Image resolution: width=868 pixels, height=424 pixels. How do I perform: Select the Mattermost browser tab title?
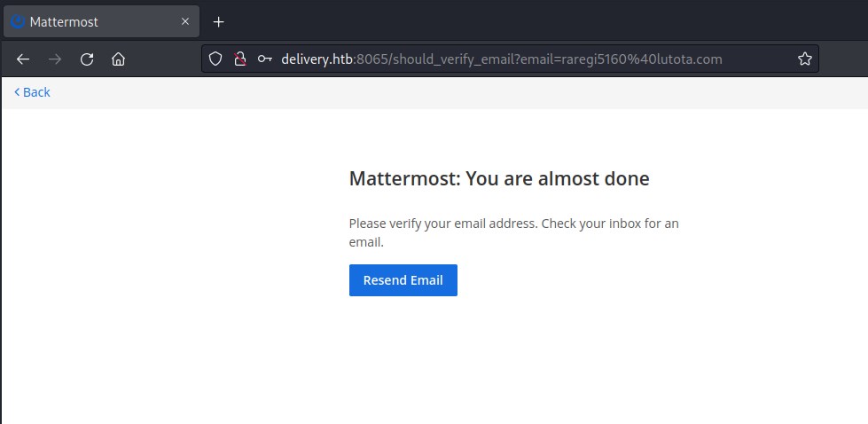pos(64,21)
